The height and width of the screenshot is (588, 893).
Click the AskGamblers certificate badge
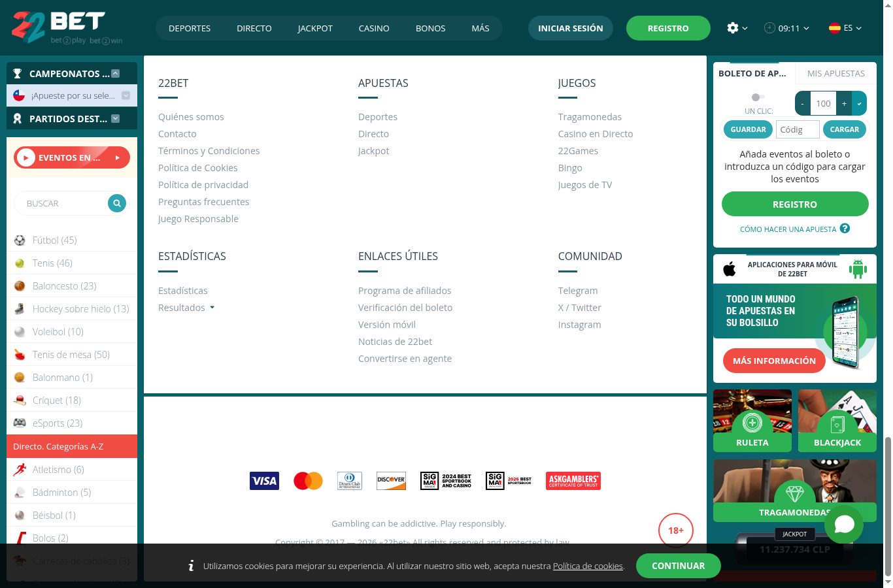click(x=573, y=481)
